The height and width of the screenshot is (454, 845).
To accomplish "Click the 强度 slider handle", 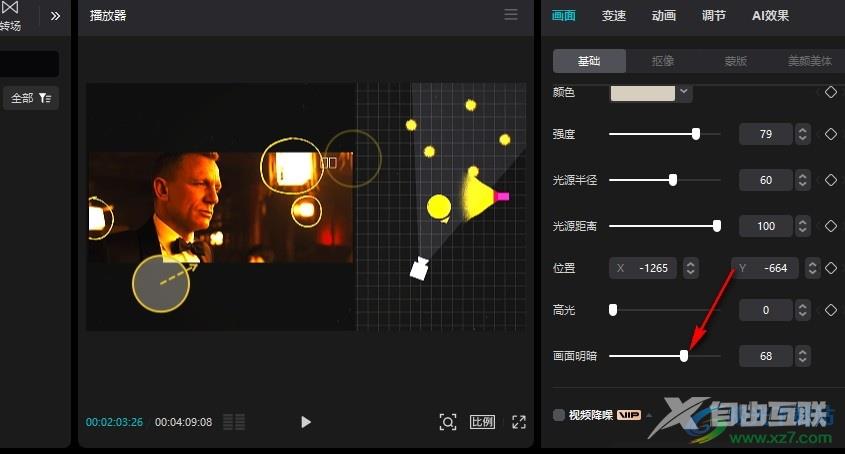I will tap(696, 134).
